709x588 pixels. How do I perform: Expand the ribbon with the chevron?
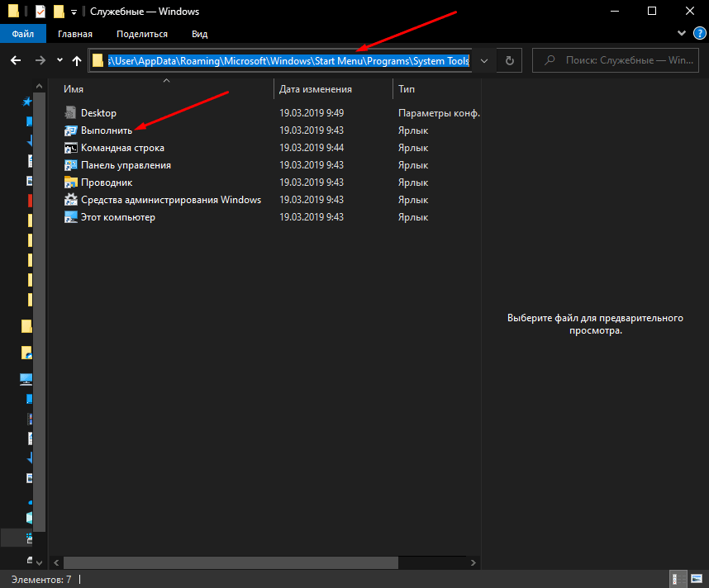pyautogui.click(x=682, y=33)
